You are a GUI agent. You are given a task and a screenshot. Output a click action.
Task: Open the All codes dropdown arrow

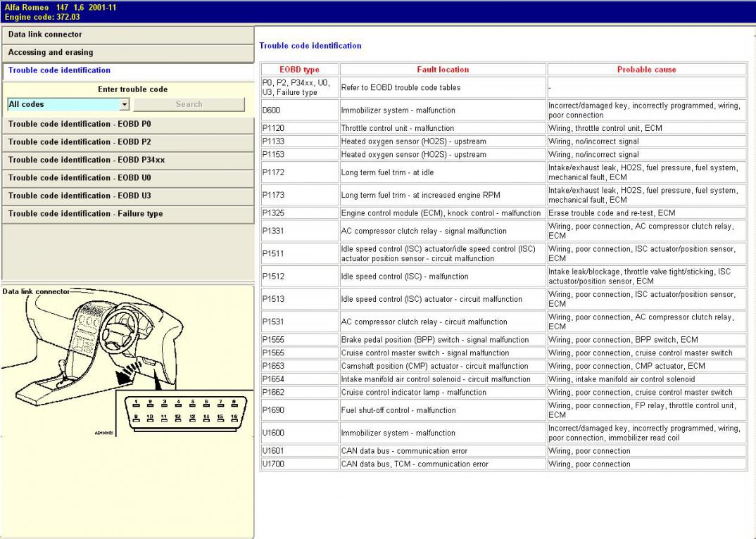(125, 104)
